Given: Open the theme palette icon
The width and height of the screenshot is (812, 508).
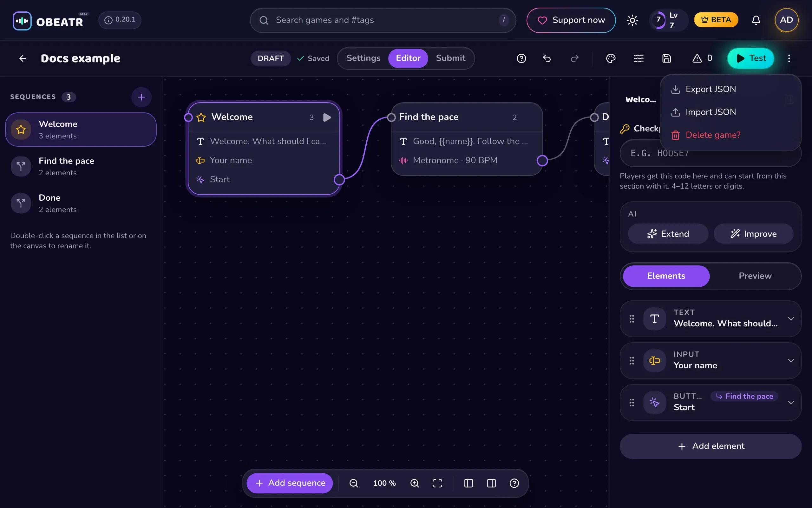Looking at the screenshot, I should pos(611,58).
